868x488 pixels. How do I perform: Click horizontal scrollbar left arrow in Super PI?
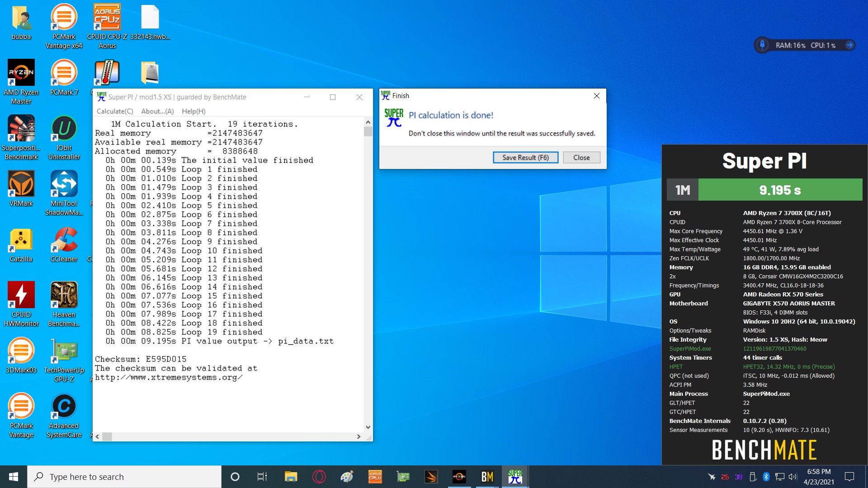(x=97, y=436)
